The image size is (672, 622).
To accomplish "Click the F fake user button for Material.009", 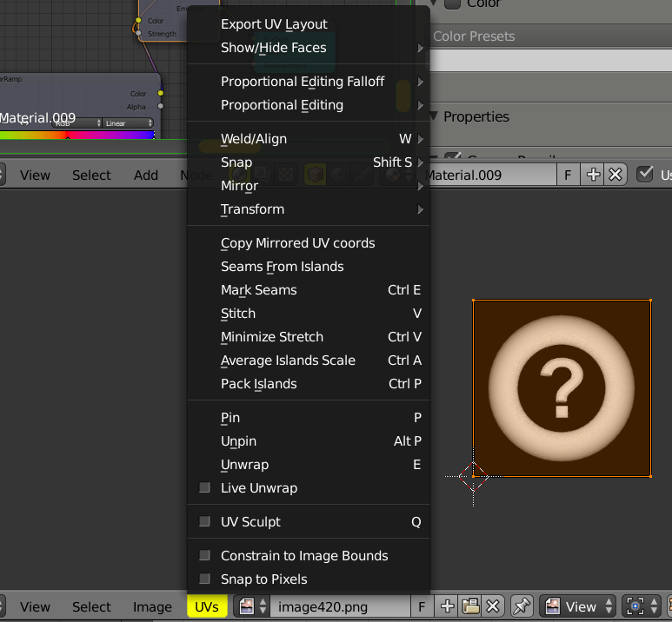I will click(x=568, y=175).
